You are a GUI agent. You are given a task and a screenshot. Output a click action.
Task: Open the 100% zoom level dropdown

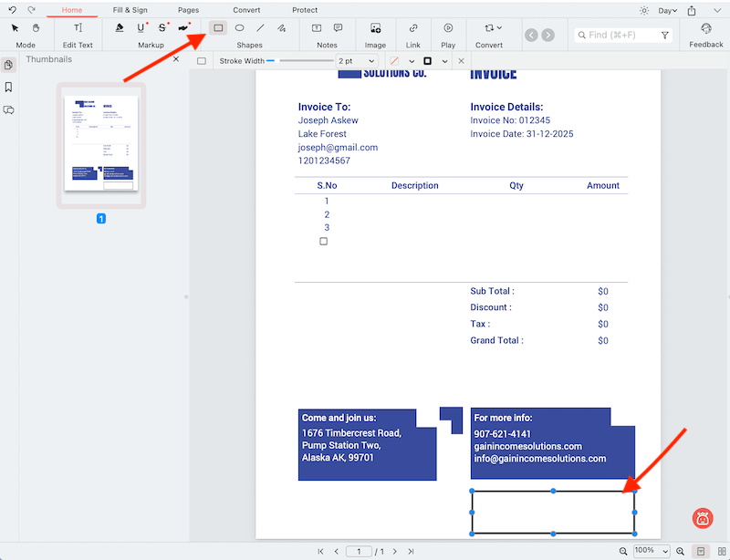(x=652, y=551)
